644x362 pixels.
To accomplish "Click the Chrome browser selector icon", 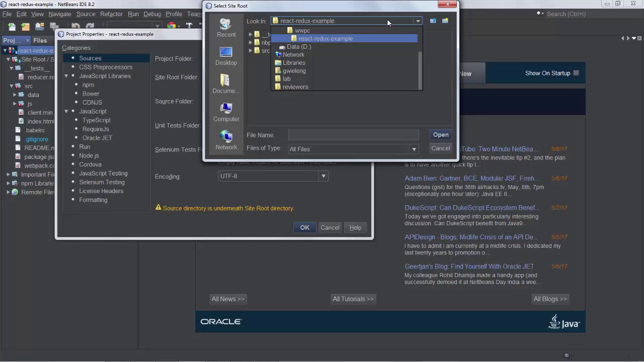I will tap(172, 26).
